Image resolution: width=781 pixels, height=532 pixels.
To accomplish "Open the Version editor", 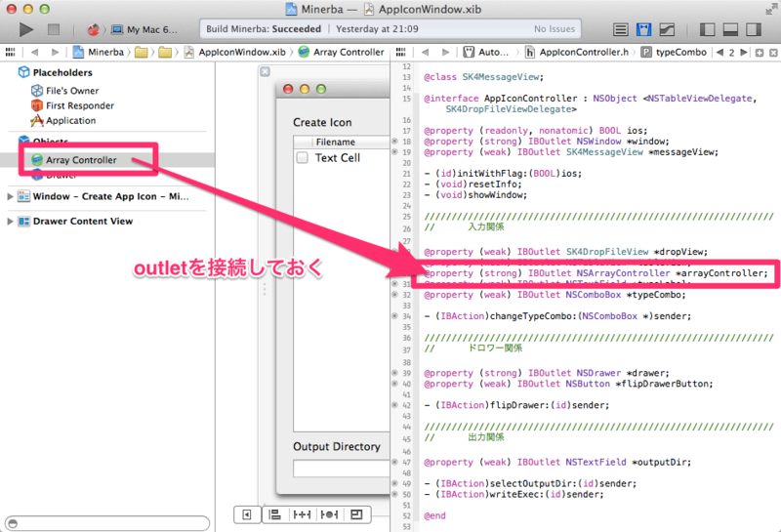I will coord(667,30).
